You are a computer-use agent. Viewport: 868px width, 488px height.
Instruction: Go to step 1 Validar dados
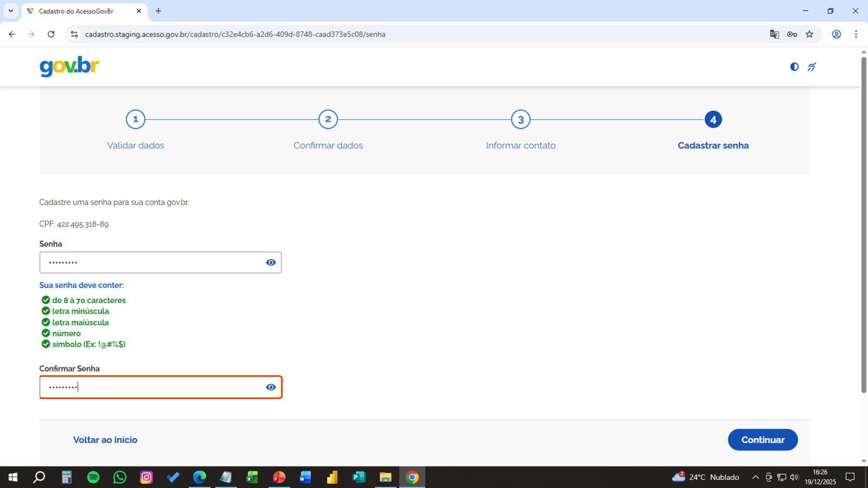click(136, 120)
